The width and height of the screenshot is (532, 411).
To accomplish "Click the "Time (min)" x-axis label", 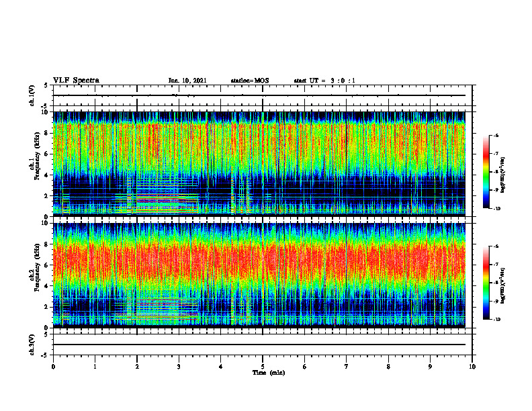I will coord(269,373).
